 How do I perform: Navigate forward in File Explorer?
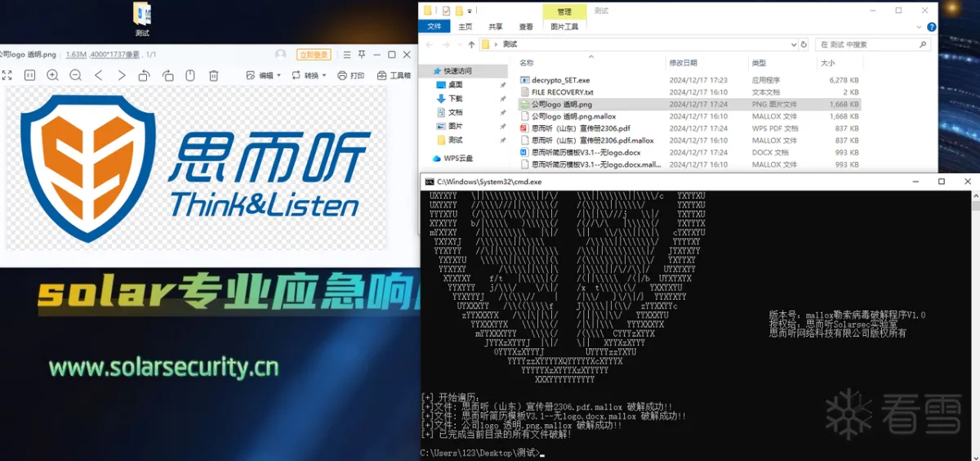(x=446, y=44)
